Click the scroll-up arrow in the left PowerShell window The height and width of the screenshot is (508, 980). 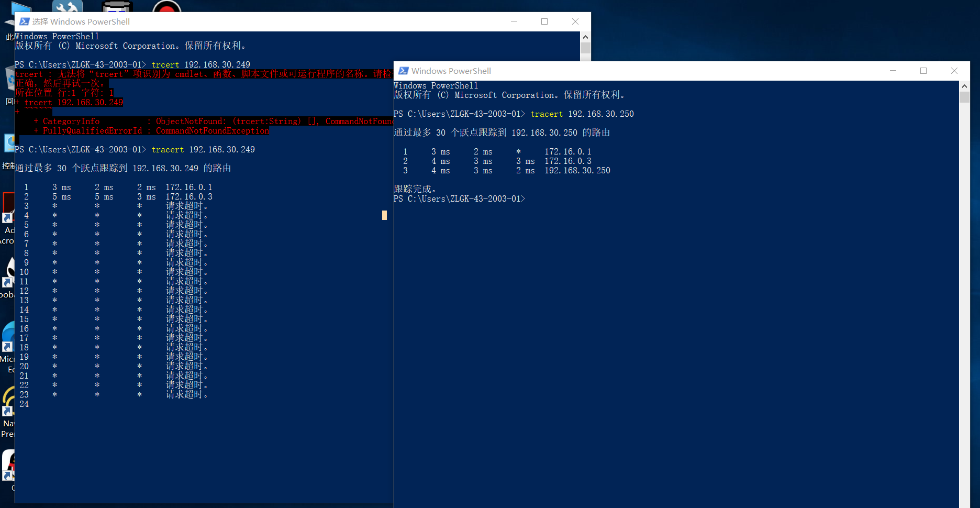tap(585, 37)
